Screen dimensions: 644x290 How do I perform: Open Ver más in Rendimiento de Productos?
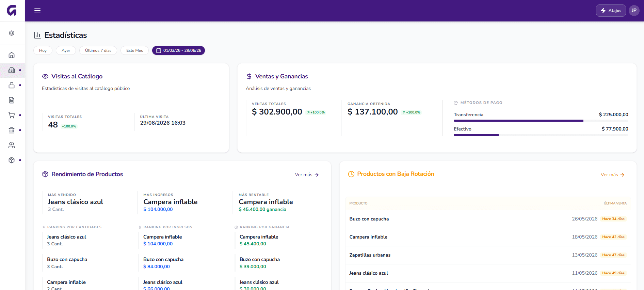[x=307, y=175]
